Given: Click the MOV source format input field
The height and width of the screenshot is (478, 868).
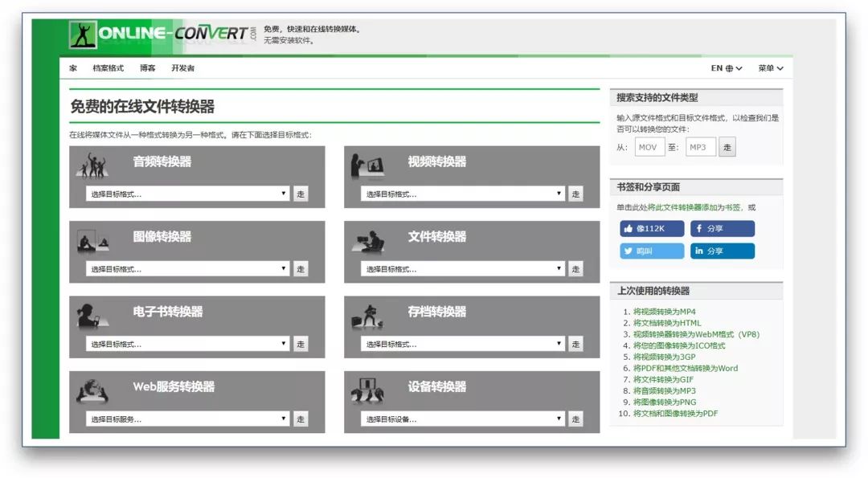Looking at the screenshot, I should (x=649, y=146).
